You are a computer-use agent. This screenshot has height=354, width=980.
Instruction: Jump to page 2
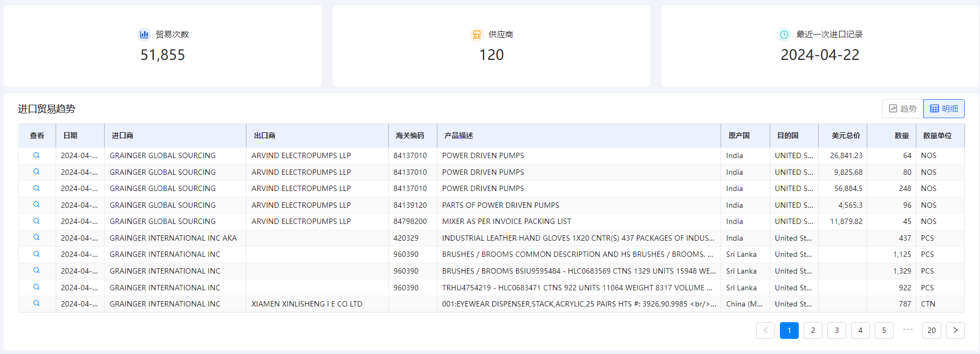[813, 330]
